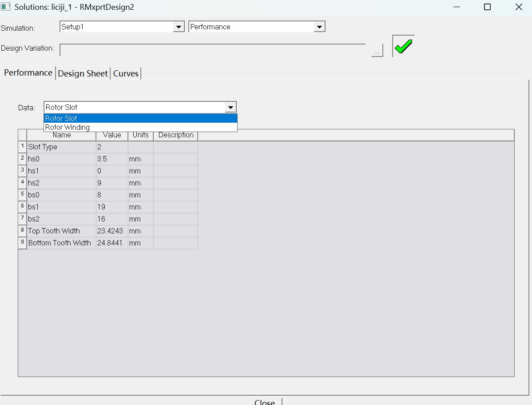Click the Close button at the bottom
Screen dimensions: 532x405
pyautogui.click(x=265, y=402)
